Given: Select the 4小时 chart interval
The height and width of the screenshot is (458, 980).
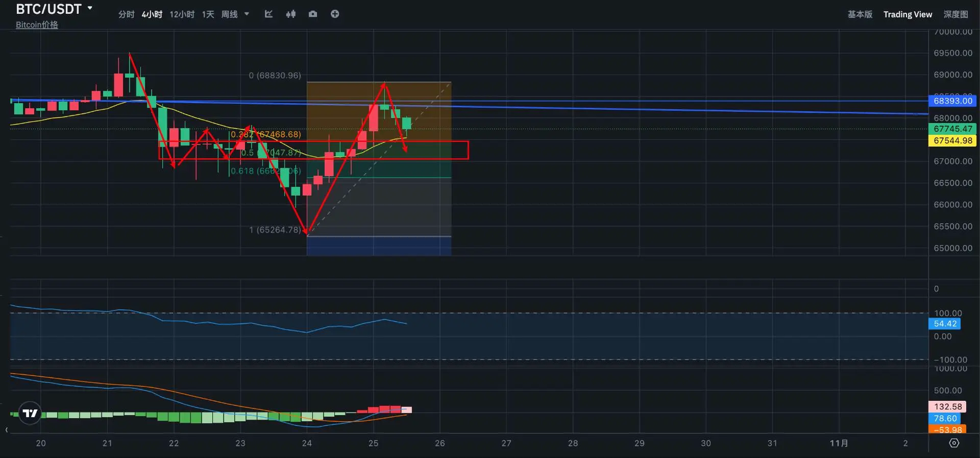Looking at the screenshot, I should (x=152, y=14).
